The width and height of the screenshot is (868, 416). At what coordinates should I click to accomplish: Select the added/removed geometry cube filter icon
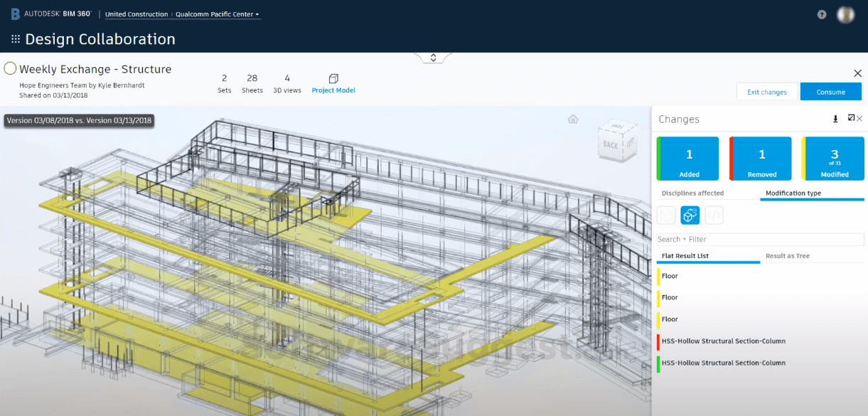[666, 215]
